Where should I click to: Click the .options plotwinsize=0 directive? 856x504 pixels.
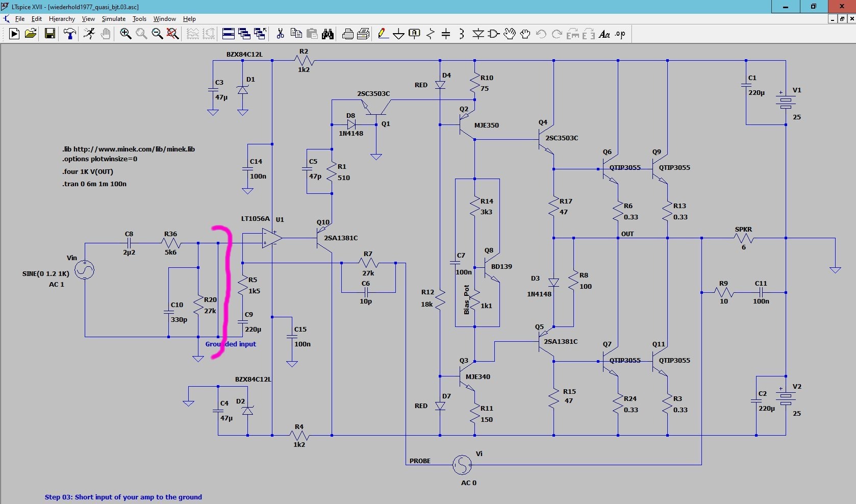[x=100, y=159]
